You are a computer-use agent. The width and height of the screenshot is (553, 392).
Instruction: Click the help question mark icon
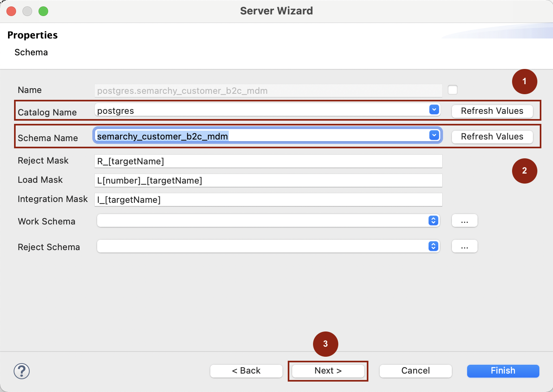22,371
